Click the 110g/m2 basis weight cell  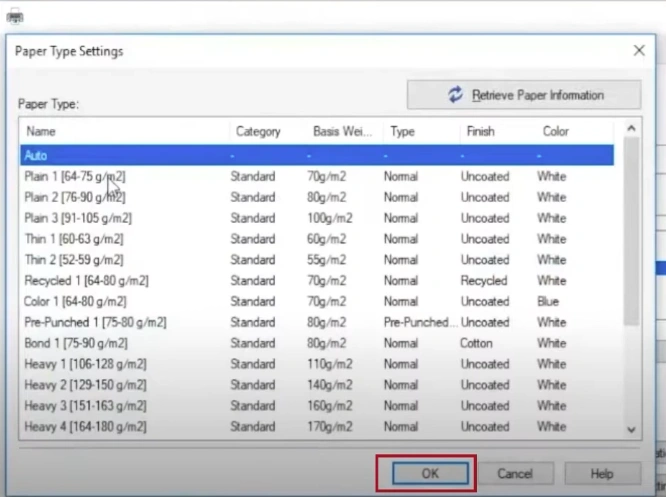[330, 364]
